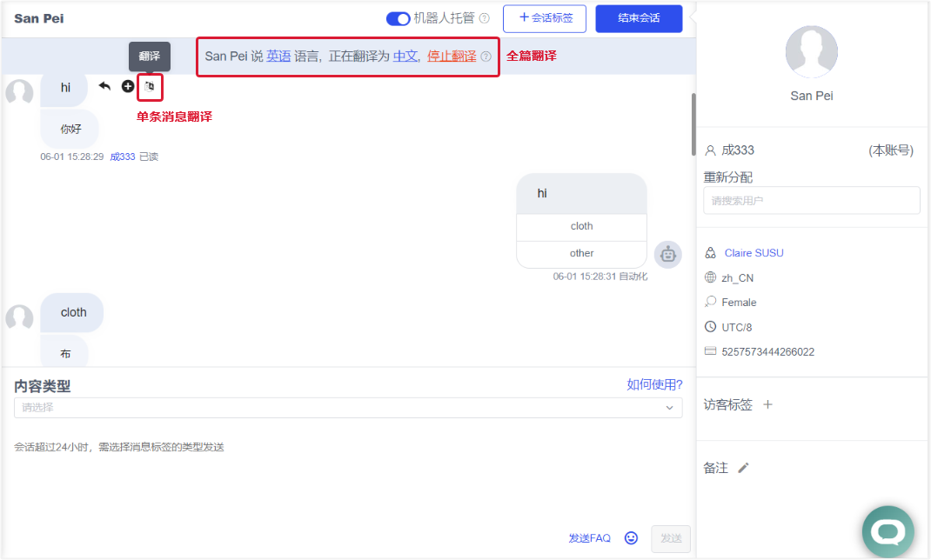The height and width of the screenshot is (560, 931).
Task: Click the robot automation icon beside 'other'
Action: coord(667,254)
